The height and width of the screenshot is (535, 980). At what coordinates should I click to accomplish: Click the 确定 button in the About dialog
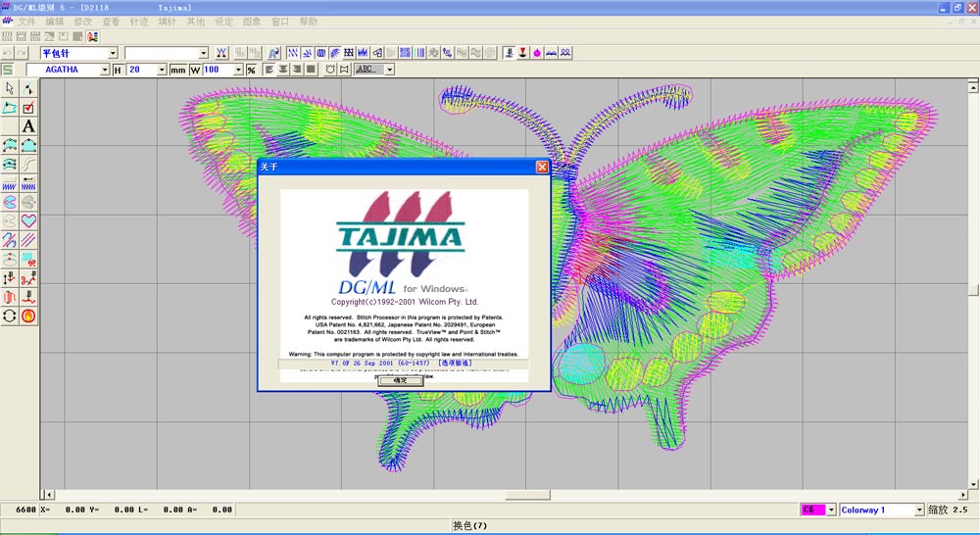pyautogui.click(x=401, y=380)
